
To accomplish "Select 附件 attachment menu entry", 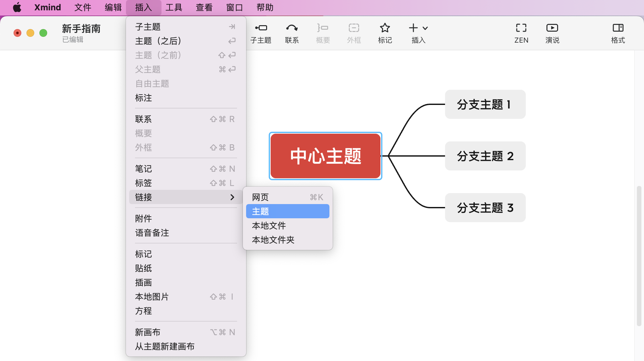I will click(x=186, y=219).
